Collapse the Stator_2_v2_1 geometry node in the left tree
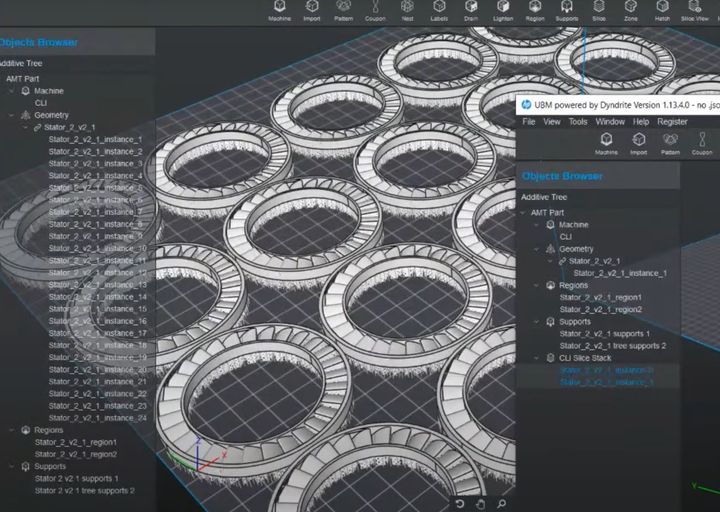 point(25,128)
